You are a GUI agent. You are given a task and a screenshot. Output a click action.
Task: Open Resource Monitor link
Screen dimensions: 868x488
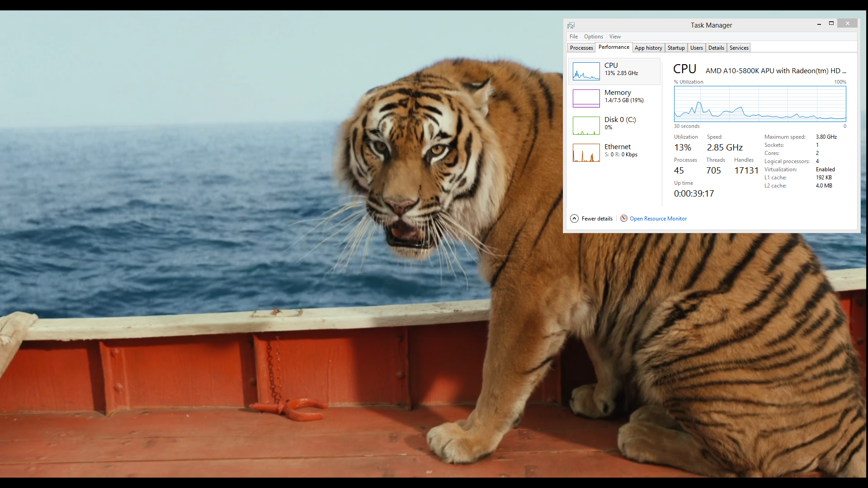658,219
